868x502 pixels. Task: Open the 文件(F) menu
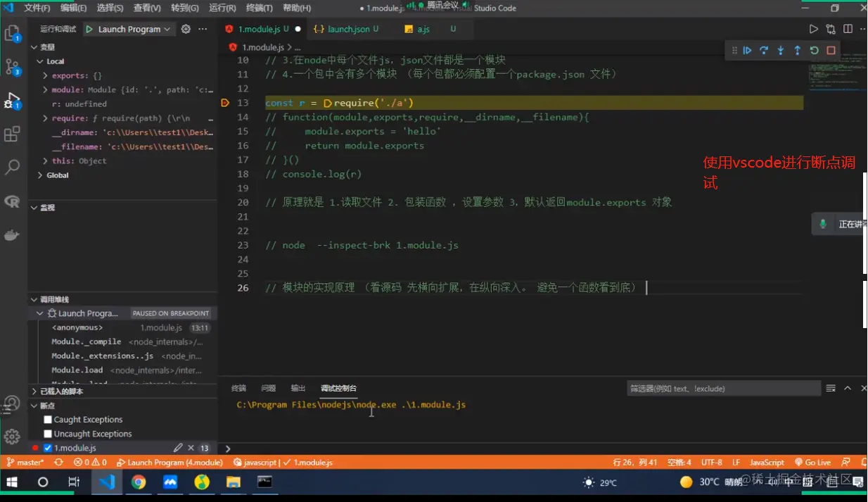(37, 8)
